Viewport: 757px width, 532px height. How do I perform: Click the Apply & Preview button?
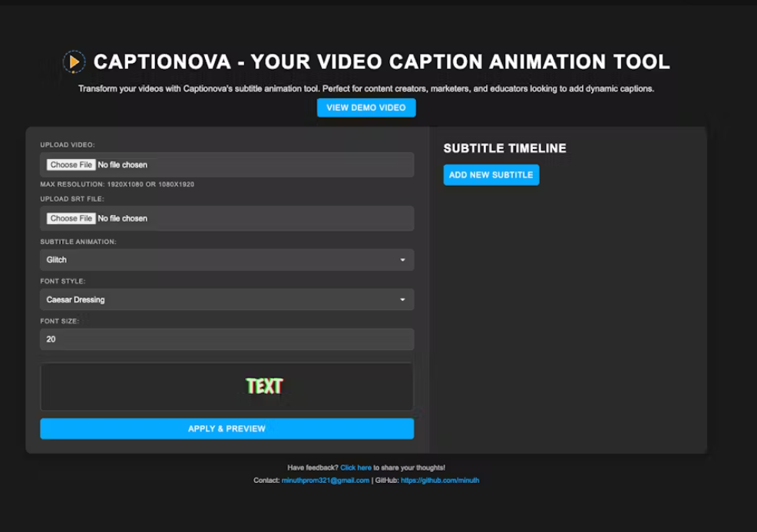click(x=227, y=428)
